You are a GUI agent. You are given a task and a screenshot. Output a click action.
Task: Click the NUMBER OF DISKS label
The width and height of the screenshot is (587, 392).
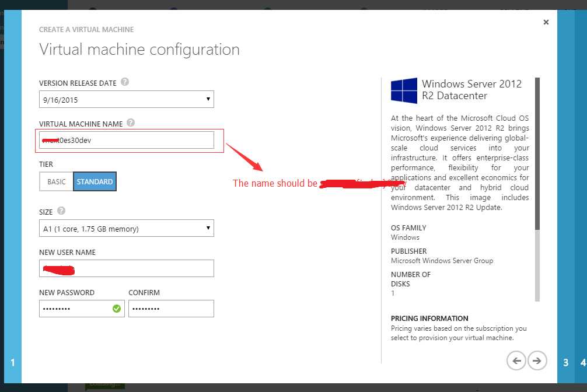(411, 279)
